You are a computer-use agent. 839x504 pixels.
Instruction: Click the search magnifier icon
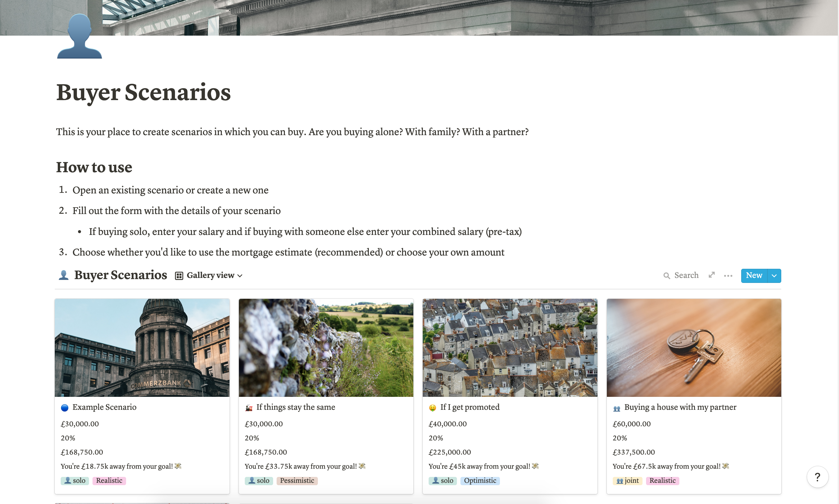coord(667,276)
